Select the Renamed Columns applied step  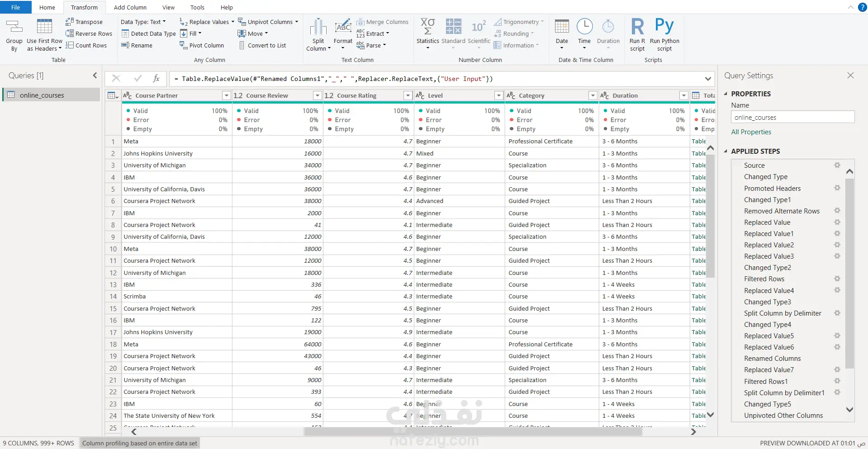pyautogui.click(x=772, y=359)
